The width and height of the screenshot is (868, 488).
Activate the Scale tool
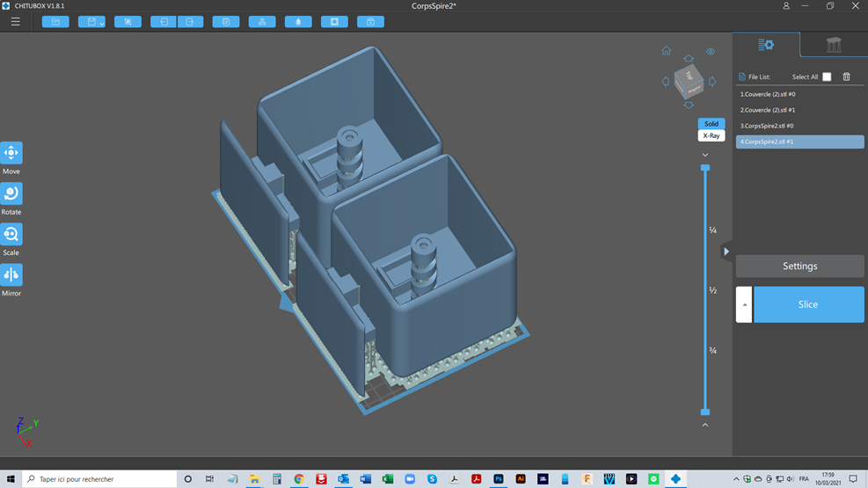pos(11,234)
